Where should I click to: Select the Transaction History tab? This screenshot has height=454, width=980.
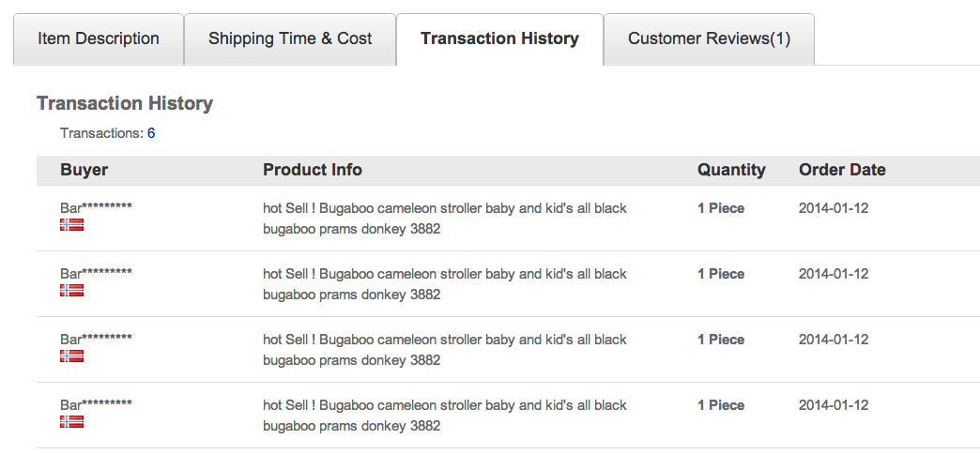pyautogui.click(x=500, y=38)
